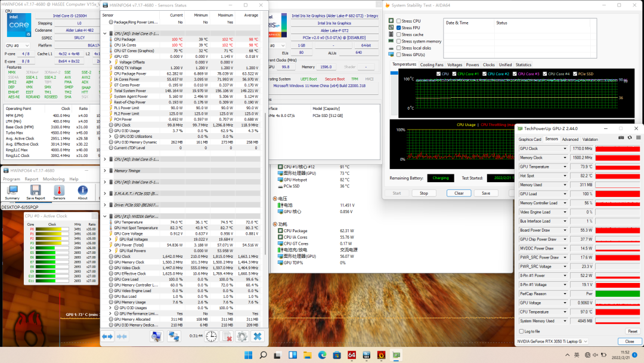This screenshot has width=644, height=363.
Task: Open Sensors thermometer icon in HWiNFO64
Action: coord(59,192)
